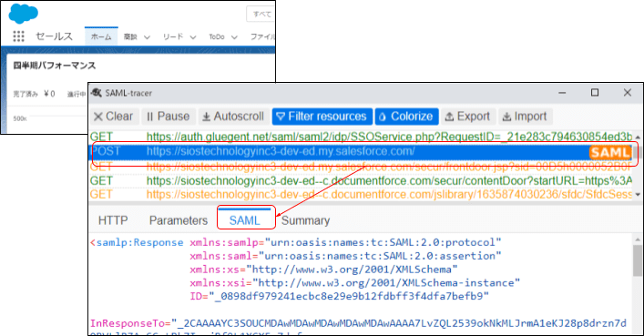Viewport: 644px width, 336px height.
Task: Clear the SAML-tracer request list
Action: pyautogui.click(x=113, y=117)
